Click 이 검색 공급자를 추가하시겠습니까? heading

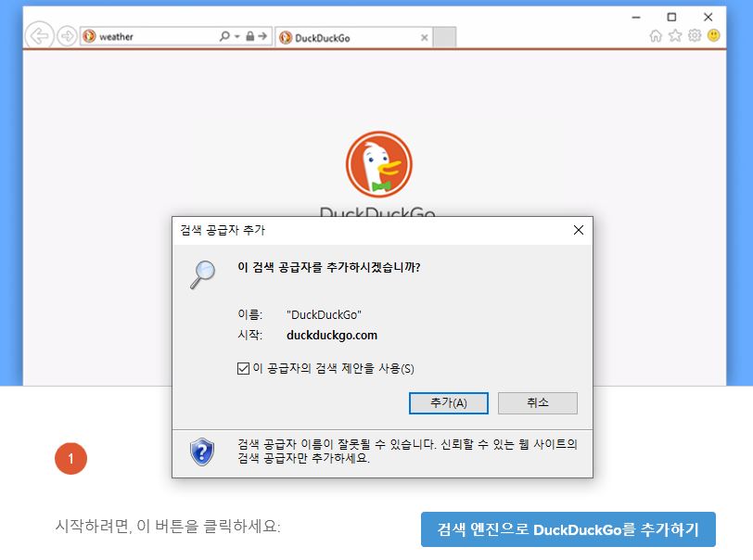(329, 268)
